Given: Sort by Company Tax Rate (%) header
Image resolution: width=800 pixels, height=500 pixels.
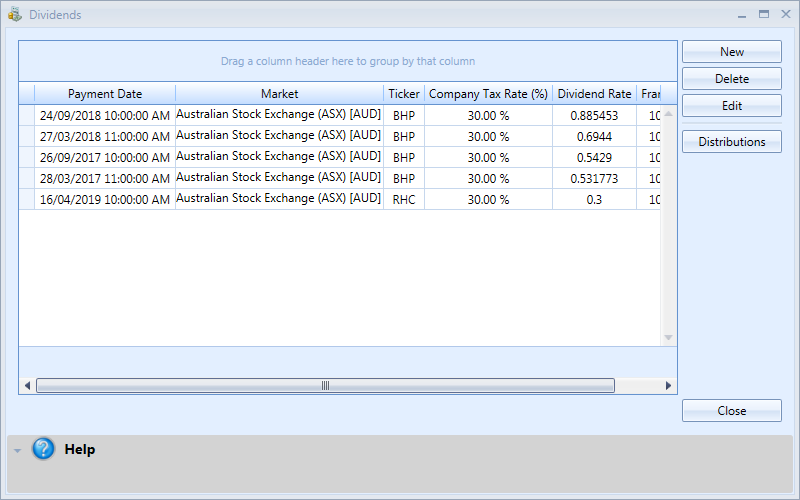Looking at the screenshot, I should pyautogui.click(x=488, y=94).
